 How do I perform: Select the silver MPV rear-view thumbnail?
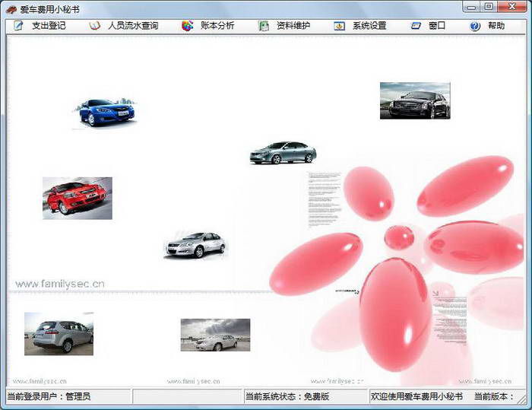pos(59,333)
